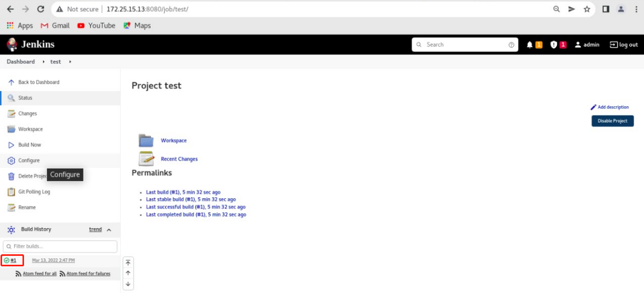This screenshot has height=293, width=644.
Task: Click the Filter builds input field
Action: [x=60, y=246]
